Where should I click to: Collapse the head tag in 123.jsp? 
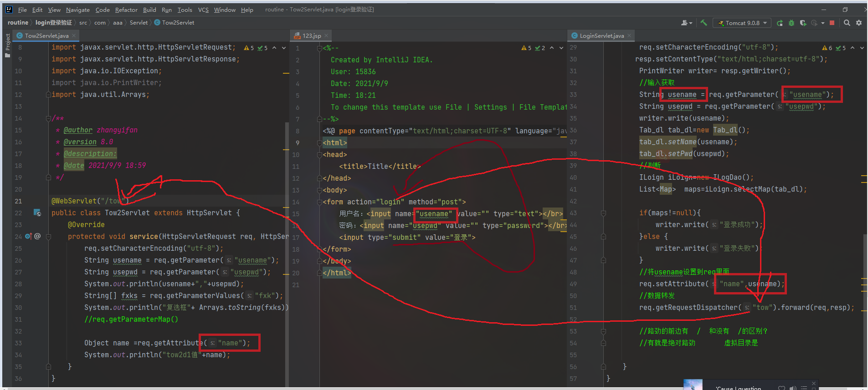[x=319, y=154]
